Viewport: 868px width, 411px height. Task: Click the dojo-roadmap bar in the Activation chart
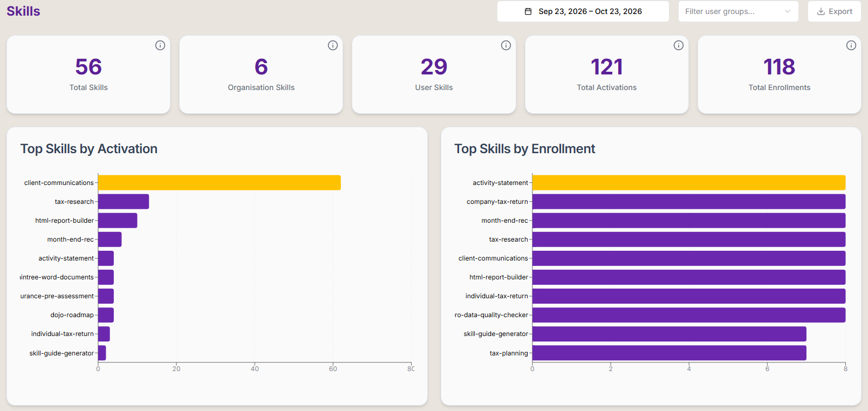click(x=106, y=315)
